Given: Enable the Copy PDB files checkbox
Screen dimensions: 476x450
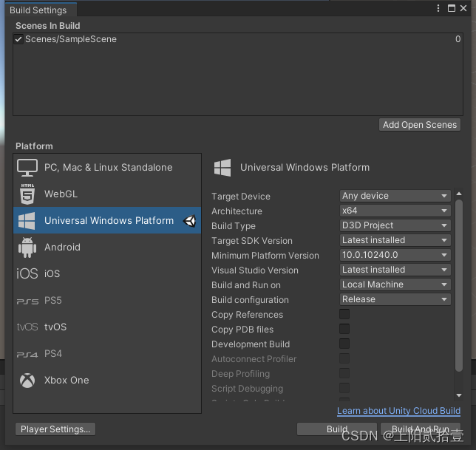Looking at the screenshot, I should (x=344, y=329).
